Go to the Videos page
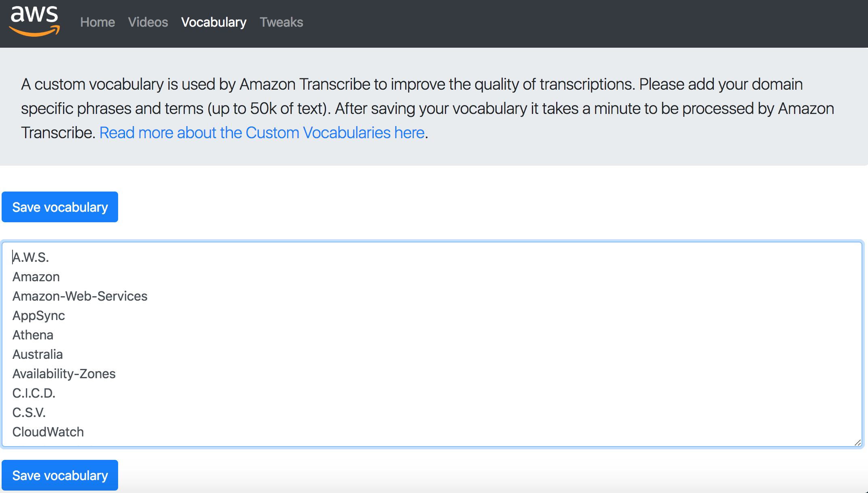The height and width of the screenshot is (493, 868). pos(148,22)
